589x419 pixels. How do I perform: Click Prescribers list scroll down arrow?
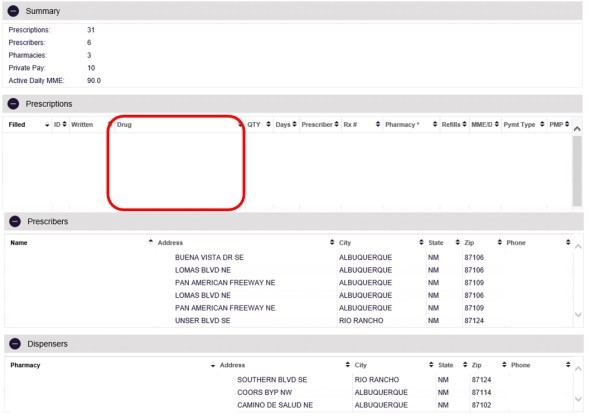coord(578,315)
